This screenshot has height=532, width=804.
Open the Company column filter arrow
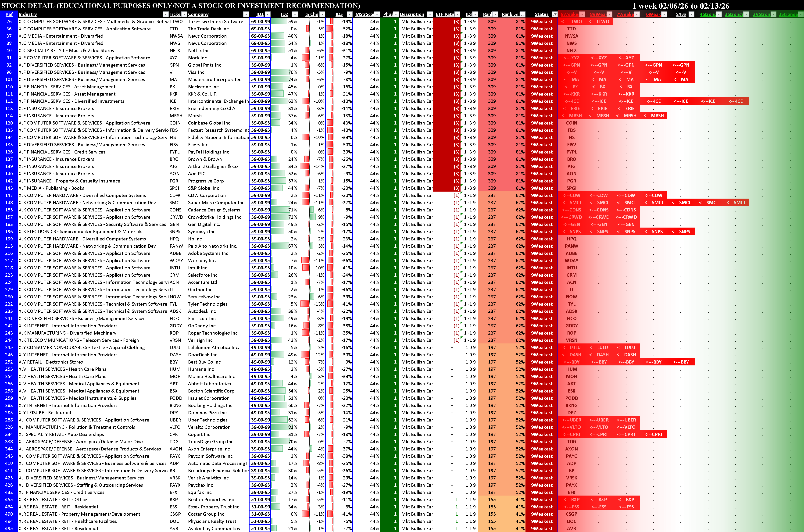coord(246,14)
